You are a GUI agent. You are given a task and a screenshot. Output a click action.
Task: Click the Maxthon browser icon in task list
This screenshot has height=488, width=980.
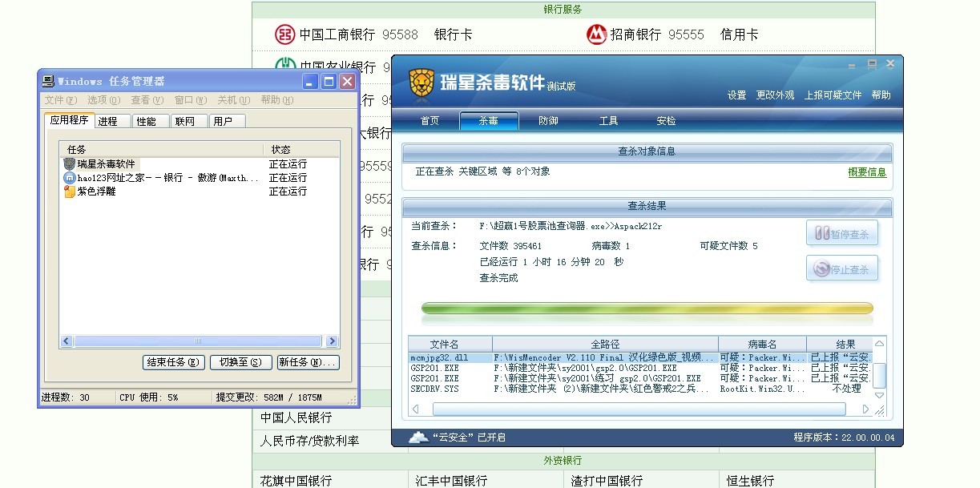pyautogui.click(x=70, y=177)
